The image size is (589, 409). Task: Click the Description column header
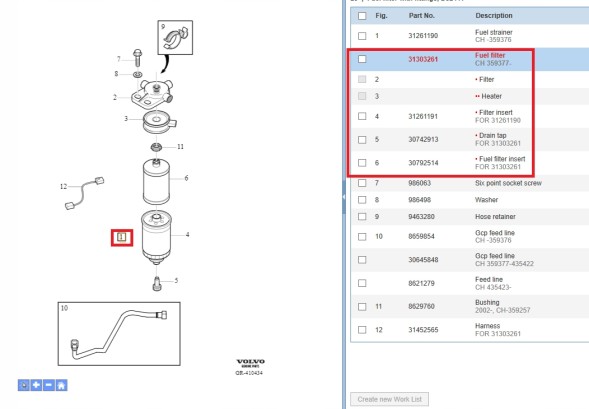(x=494, y=16)
